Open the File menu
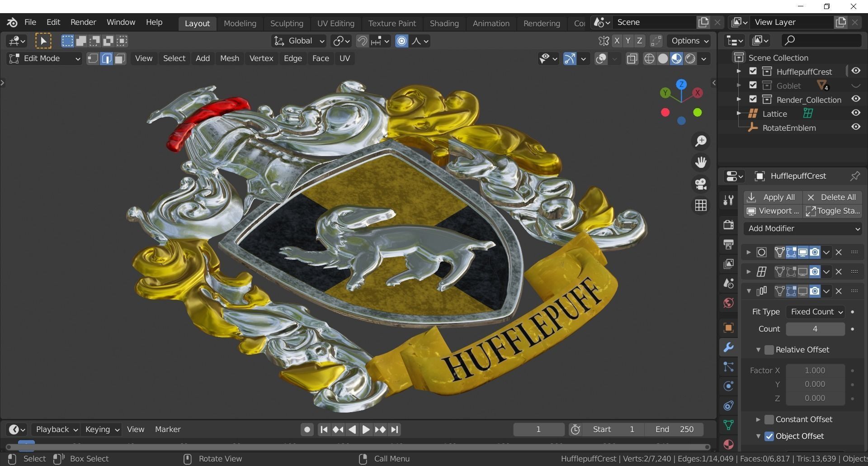The image size is (868, 466). tap(30, 22)
